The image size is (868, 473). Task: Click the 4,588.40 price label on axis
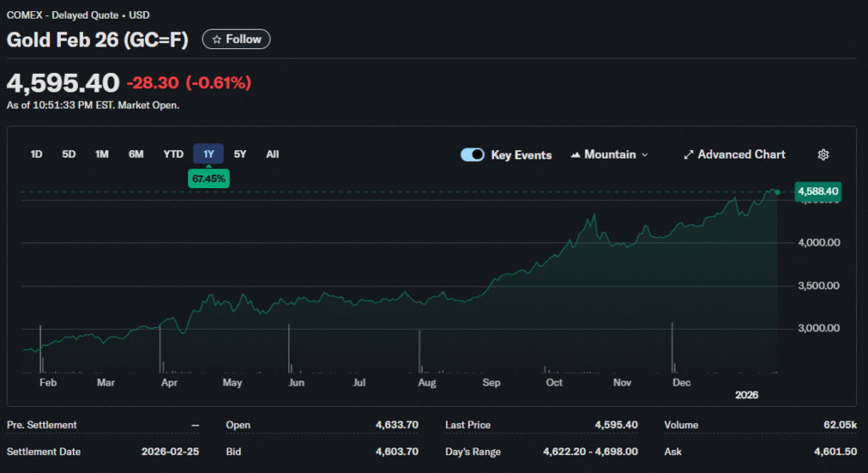tap(818, 192)
